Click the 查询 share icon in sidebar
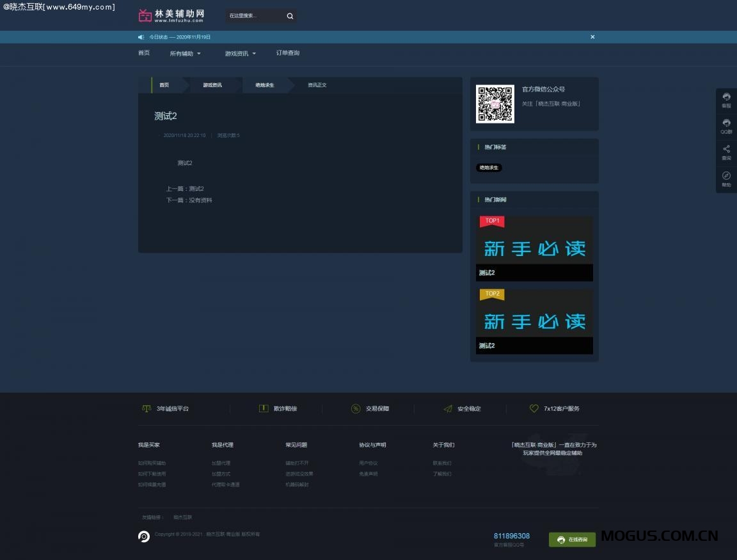Screen dimensions: 737x560 click(726, 152)
